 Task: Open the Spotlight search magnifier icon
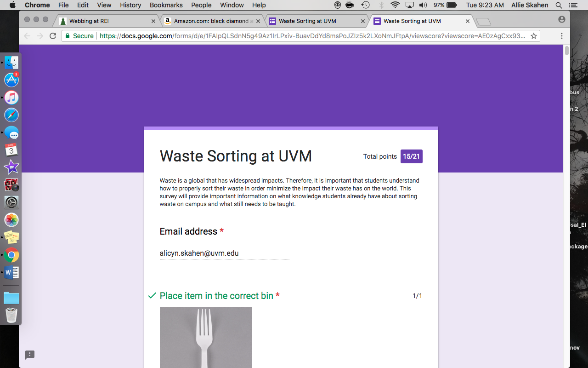point(559,5)
